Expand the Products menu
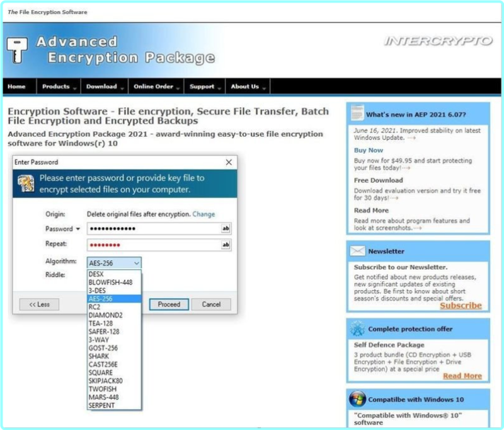Viewport: 504px width, 430px height. coord(59,86)
